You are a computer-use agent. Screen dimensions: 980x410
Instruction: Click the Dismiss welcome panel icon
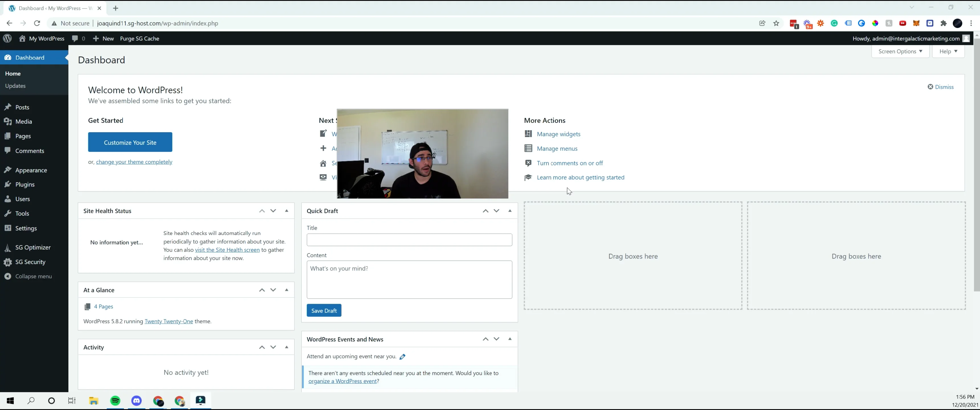[x=930, y=87]
